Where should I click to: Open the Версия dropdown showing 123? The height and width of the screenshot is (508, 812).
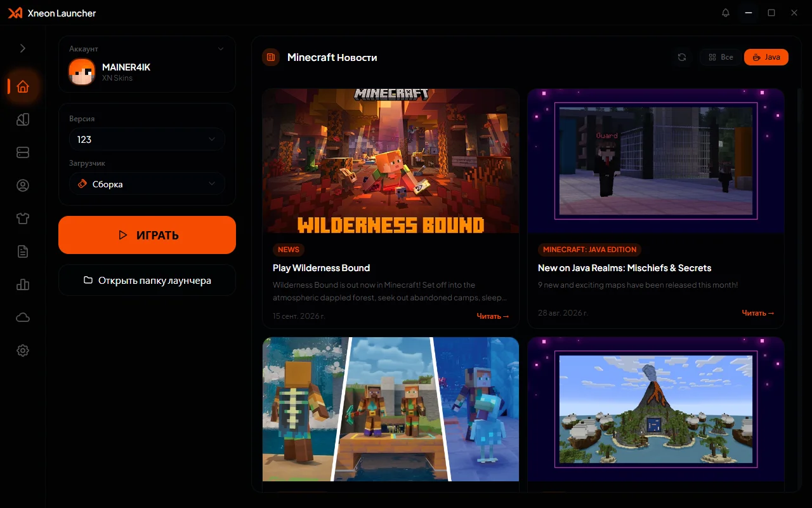[147, 139]
